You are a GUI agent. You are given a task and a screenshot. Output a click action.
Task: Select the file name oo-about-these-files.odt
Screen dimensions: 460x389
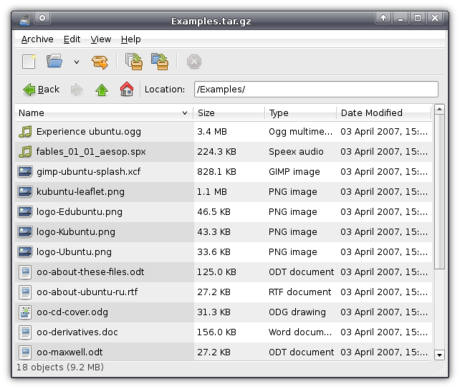[x=90, y=272]
